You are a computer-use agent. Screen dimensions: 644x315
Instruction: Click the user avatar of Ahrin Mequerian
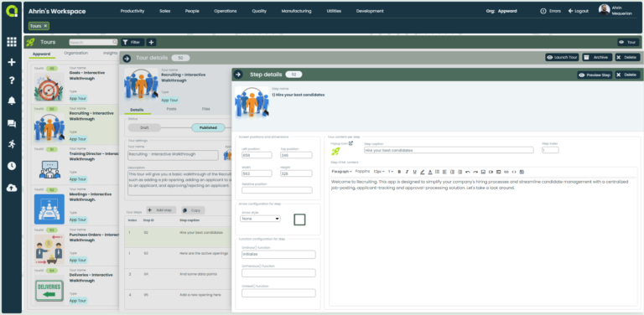pyautogui.click(x=604, y=10)
